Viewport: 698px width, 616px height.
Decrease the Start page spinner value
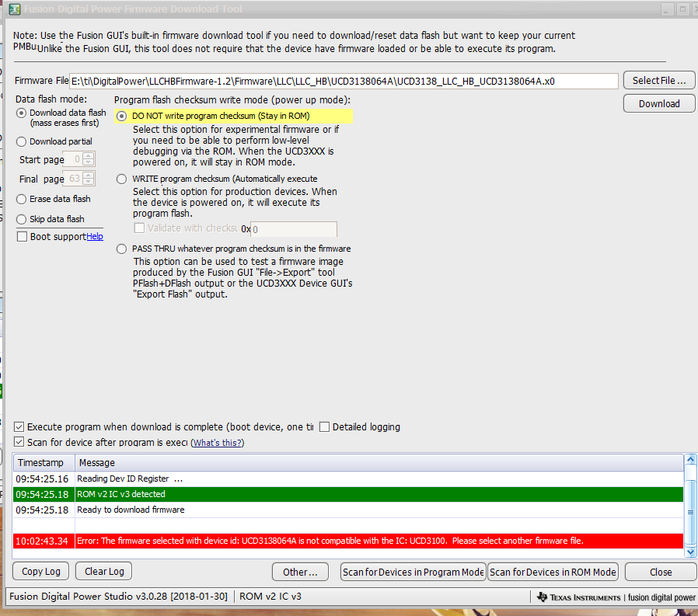tap(88, 162)
